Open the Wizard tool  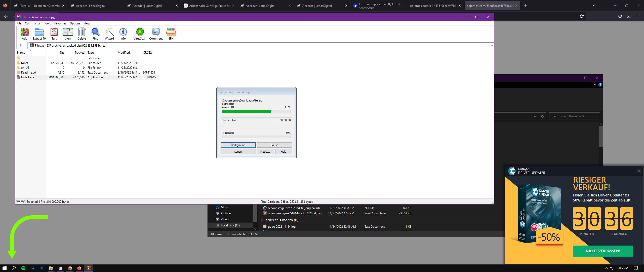(x=109, y=34)
